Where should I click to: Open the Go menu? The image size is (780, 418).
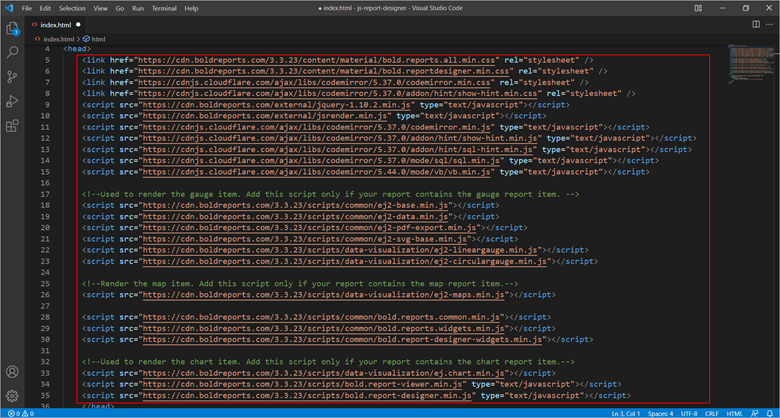[x=120, y=8]
